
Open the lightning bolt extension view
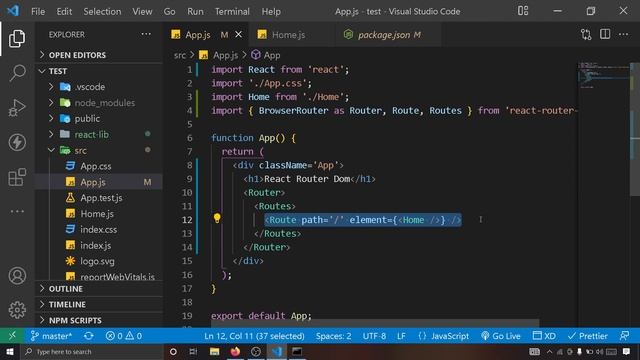(x=17, y=142)
